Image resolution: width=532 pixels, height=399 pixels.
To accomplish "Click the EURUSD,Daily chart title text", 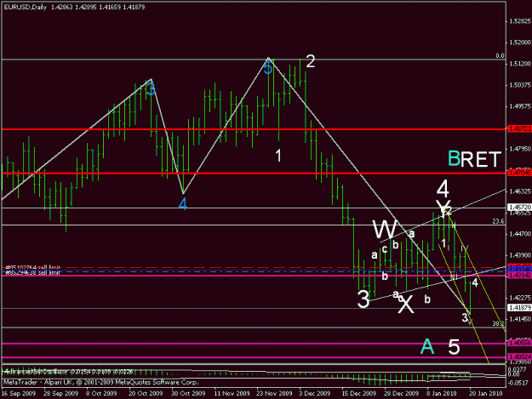I will (26, 7).
